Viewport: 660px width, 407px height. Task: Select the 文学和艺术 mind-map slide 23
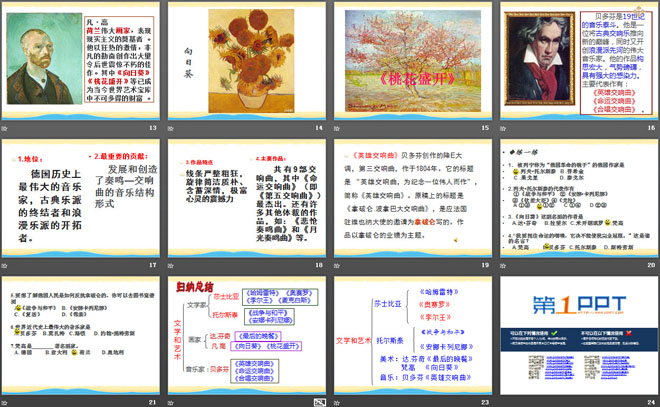point(413,336)
